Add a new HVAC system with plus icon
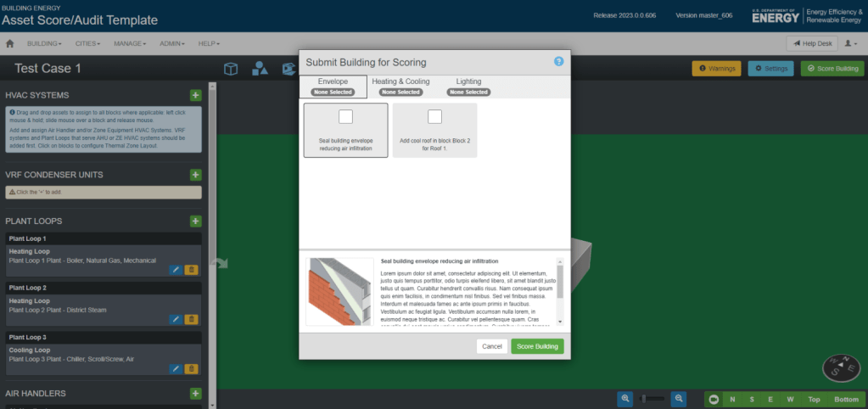 [195, 95]
